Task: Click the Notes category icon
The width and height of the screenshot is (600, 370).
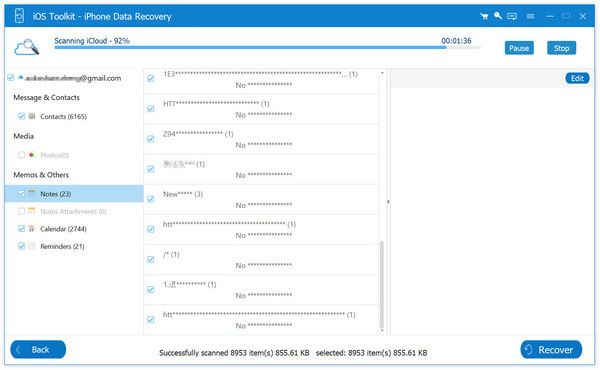Action: (x=32, y=194)
